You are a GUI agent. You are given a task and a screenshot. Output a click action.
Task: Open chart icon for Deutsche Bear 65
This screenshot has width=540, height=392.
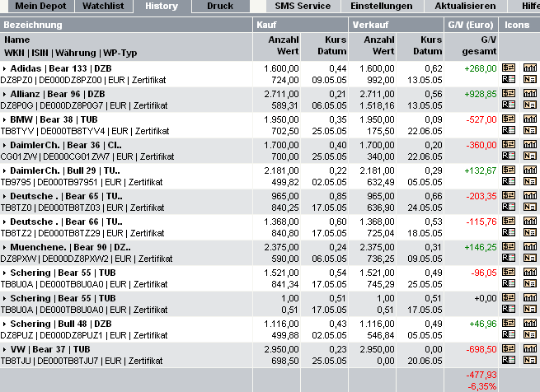pyautogui.click(x=529, y=196)
